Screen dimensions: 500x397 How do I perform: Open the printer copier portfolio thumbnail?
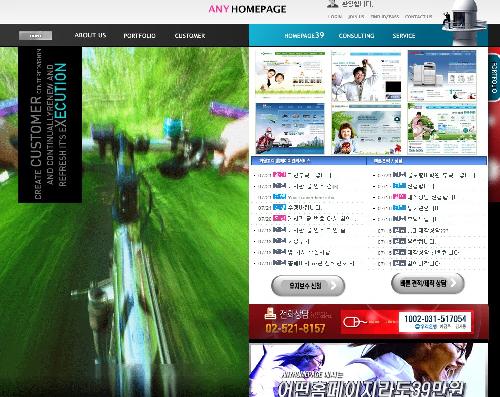[442, 76]
